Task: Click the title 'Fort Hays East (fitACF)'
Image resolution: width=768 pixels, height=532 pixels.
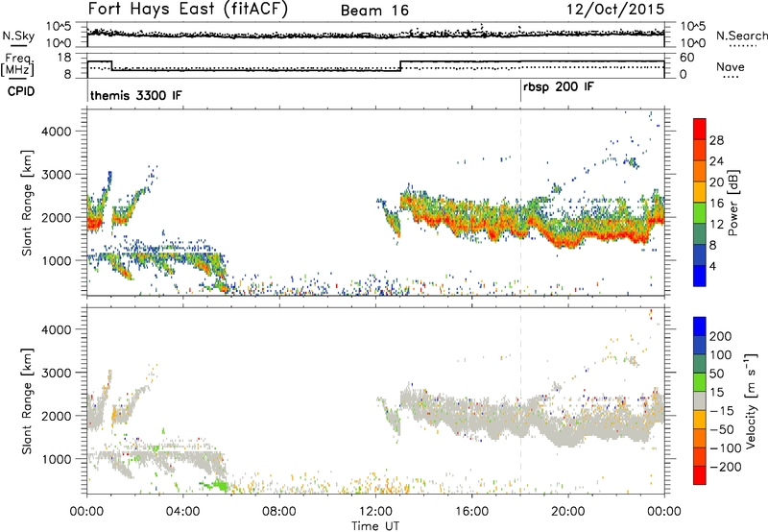Action: pos(187,9)
